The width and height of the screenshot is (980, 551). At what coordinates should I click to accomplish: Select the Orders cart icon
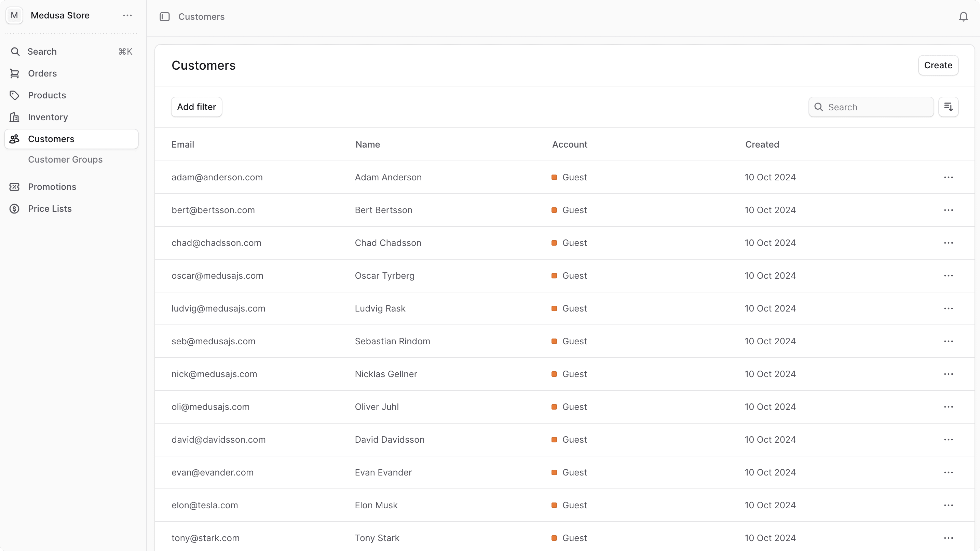pyautogui.click(x=14, y=73)
